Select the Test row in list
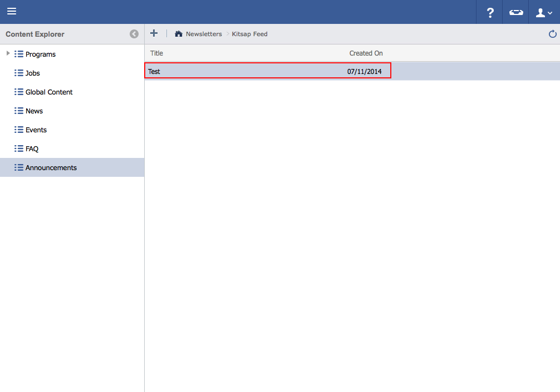The width and height of the screenshot is (560, 392). [267, 71]
